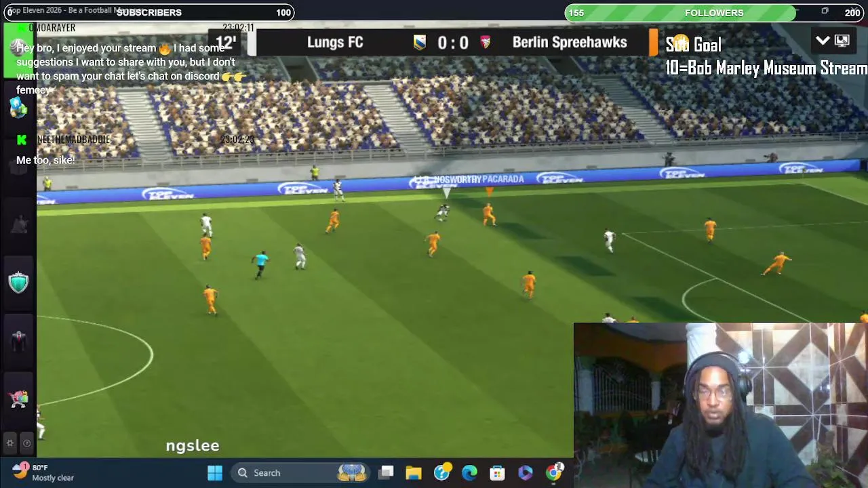Click the 12' match clock
Viewport: 868px width, 488px height.
coord(226,43)
